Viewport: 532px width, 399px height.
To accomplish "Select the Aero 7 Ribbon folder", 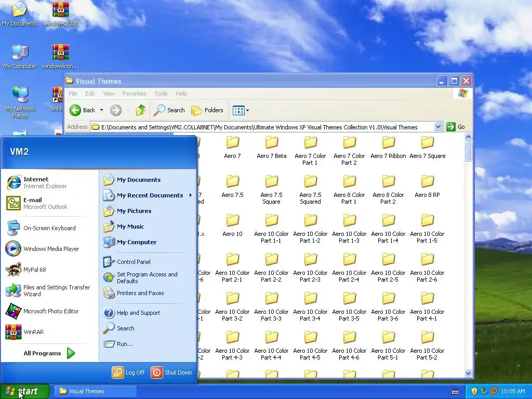I will click(388, 148).
